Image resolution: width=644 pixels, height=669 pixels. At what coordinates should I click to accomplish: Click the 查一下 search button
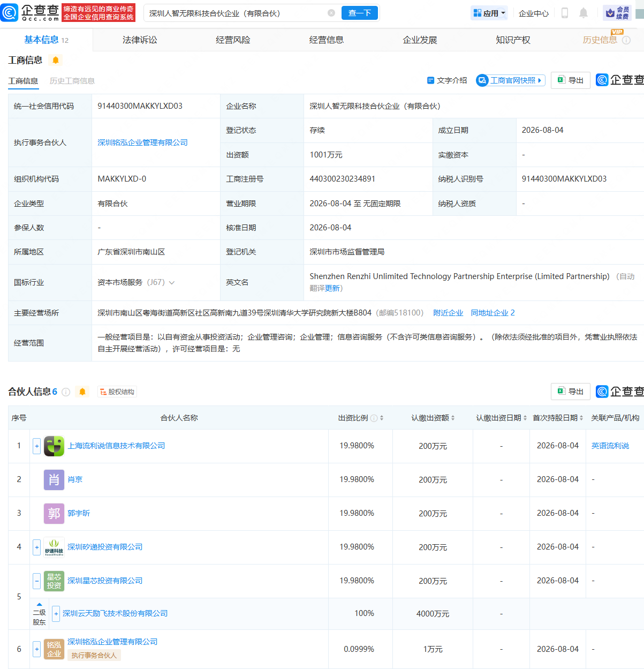click(360, 13)
